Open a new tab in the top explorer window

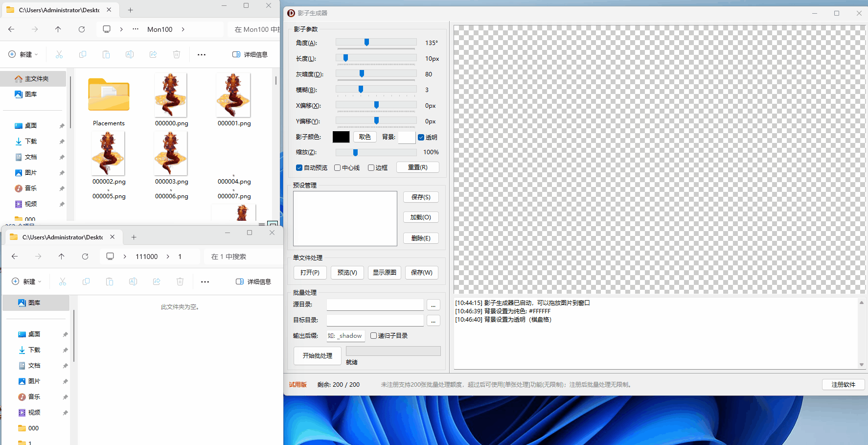[x=130, y=10]
